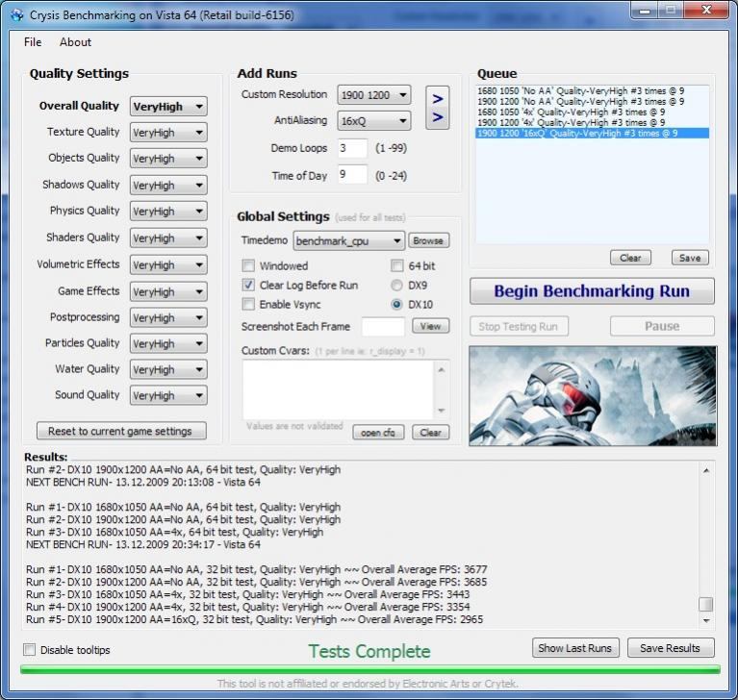Expand the Volumetric Effects dropdown

(168, 264)
